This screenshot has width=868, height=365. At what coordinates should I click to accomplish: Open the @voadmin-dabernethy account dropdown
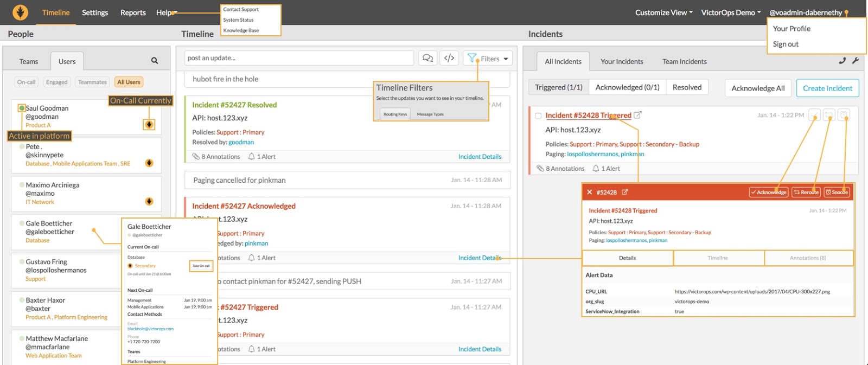click(809, 12)
